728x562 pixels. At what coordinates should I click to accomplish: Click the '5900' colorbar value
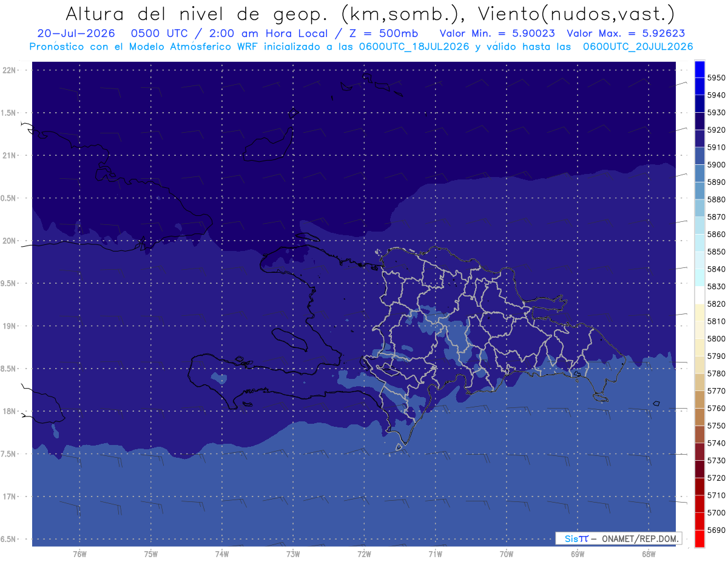(x=716, y=165)
